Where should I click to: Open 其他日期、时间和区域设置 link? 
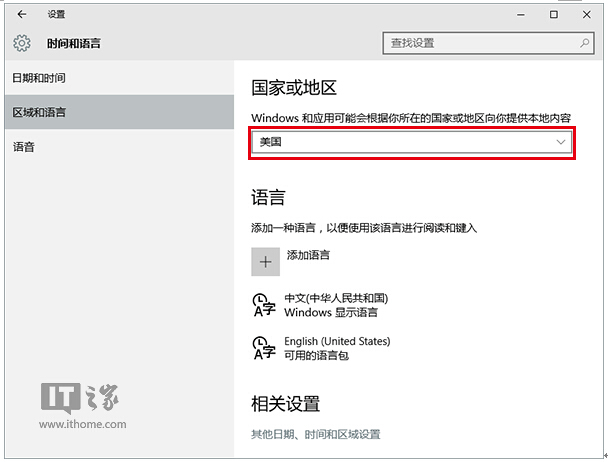point(315,434)
